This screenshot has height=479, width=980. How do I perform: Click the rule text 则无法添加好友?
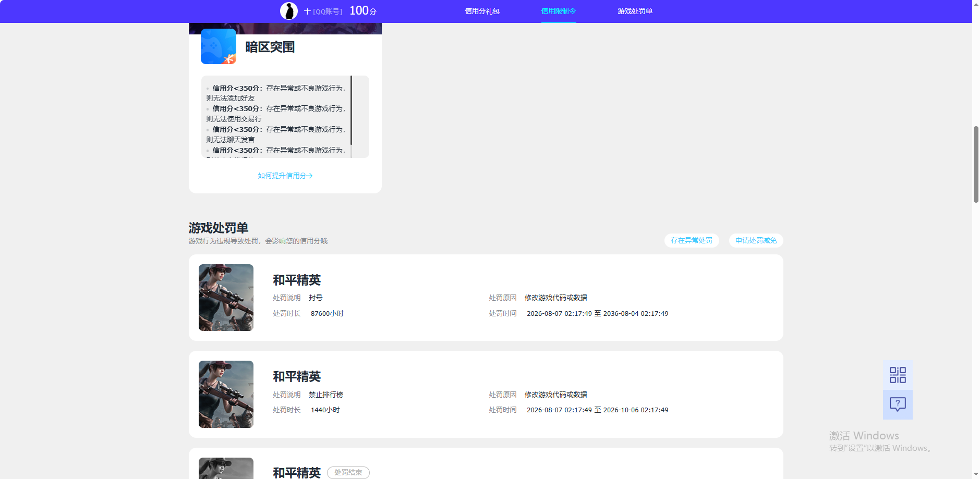coord(231,98)
